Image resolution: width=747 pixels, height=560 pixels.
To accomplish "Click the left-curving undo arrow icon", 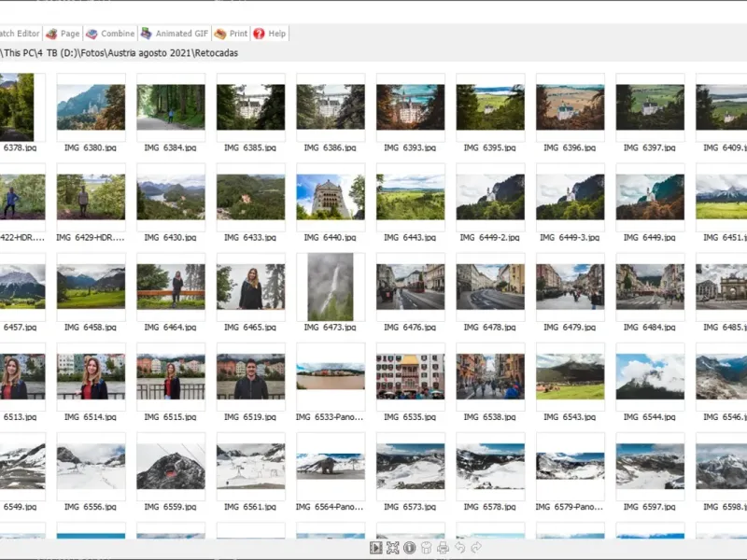I will [459, 548].
